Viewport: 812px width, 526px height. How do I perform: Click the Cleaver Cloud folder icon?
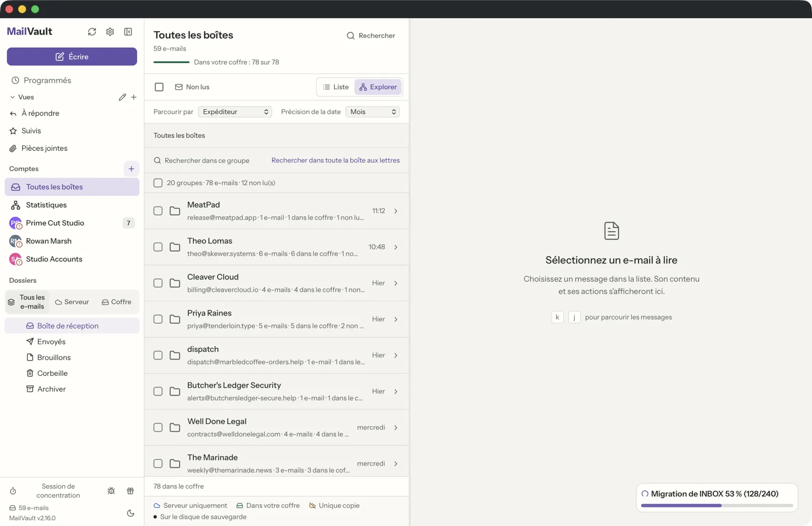(175, 283)
